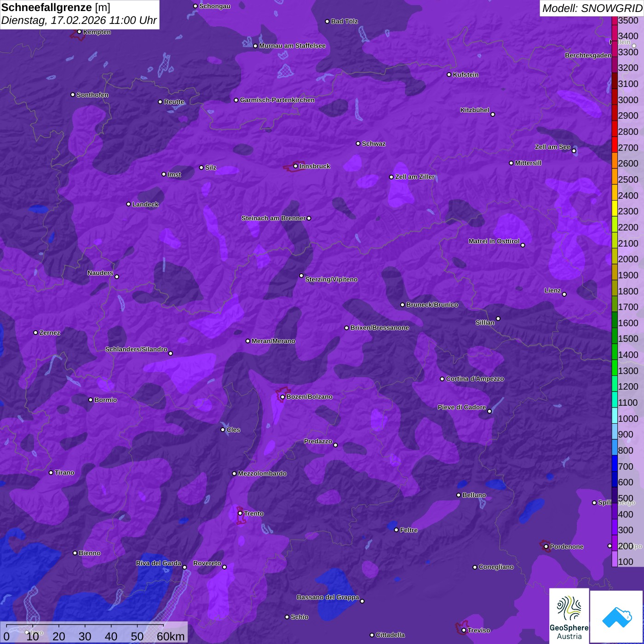Click the Nauders town label
The height and width of the screenshot is (644, 644).
pos(100,273)
